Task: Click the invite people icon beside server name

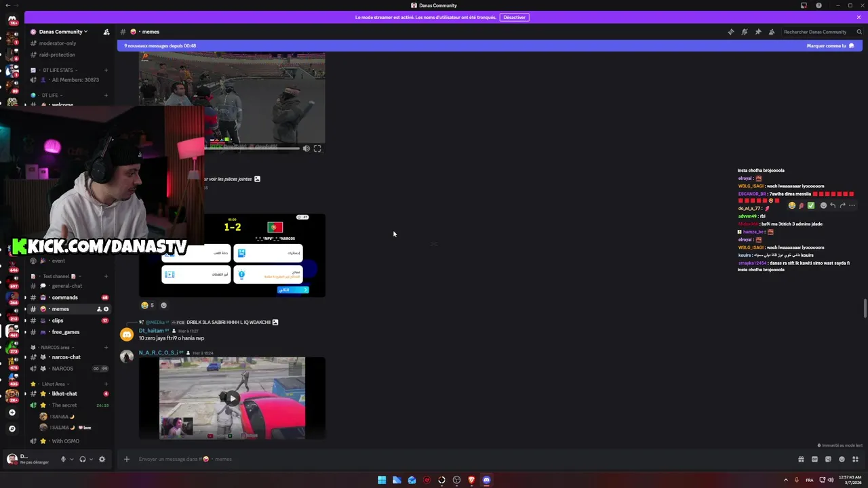Action: click(x=106, y=32)
